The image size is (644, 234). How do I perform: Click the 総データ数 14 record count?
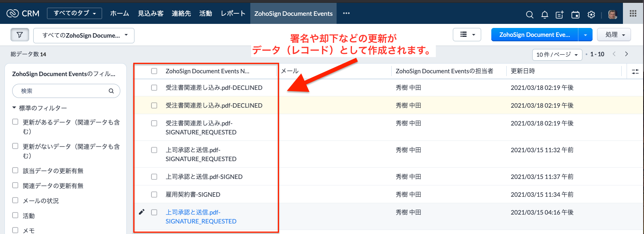pos(28,54)
